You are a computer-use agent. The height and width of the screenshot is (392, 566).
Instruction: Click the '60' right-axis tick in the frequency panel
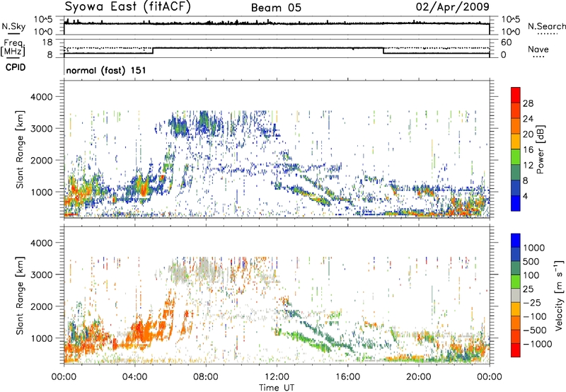(507, 42)
